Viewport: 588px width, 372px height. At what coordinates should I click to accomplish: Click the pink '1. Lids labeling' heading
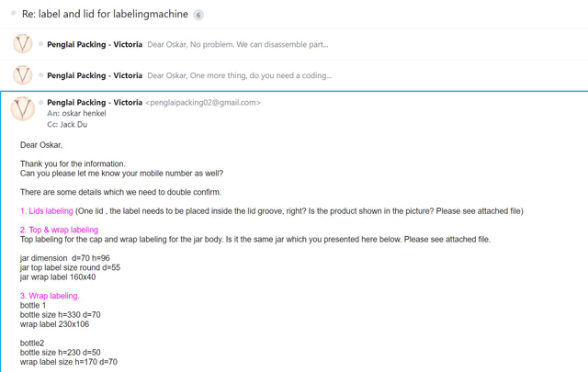(x=47, y=211)
